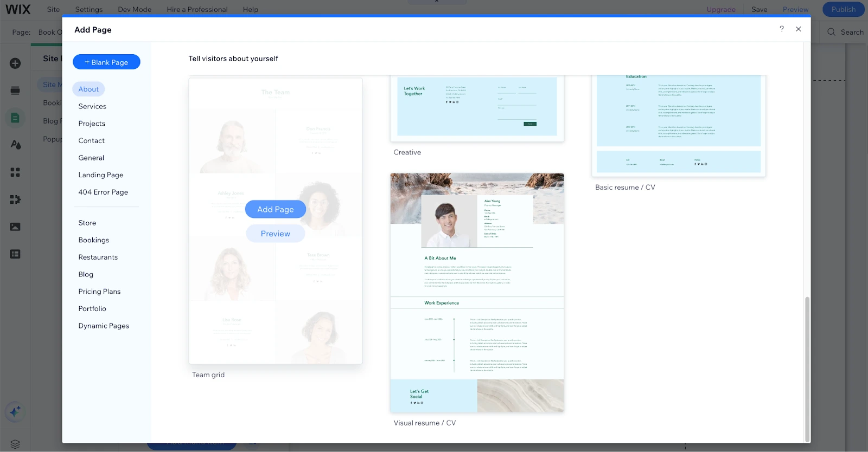Open the help question mark in Add Page dialog

click(x=782, y=29)
